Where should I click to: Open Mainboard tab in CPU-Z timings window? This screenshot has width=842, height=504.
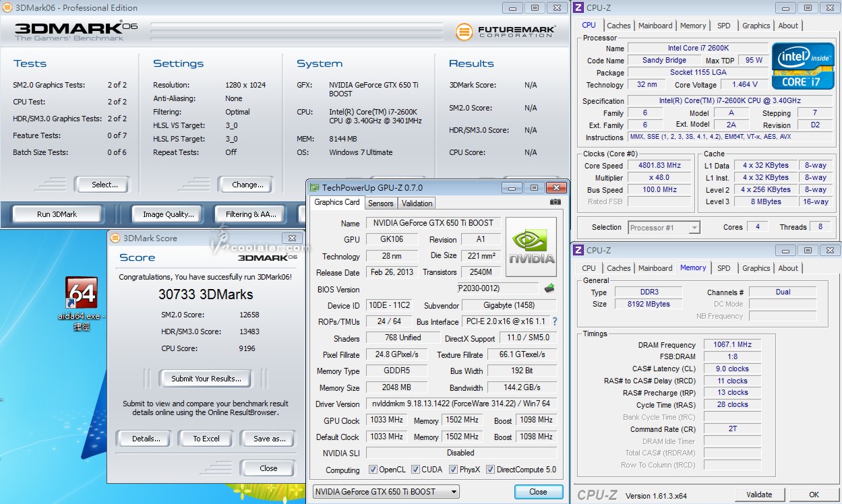(656, 268)
